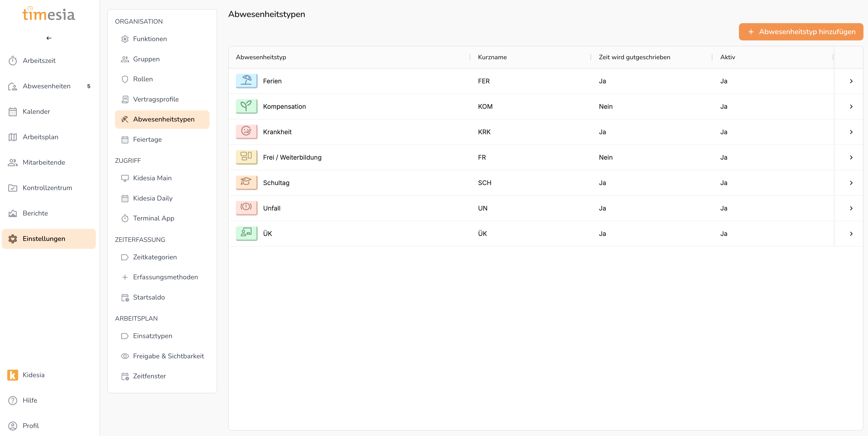The width and height of the screenshot is (868, 436).
Task: Click the Ferien umbrella icon
Action: coord(246,81)
